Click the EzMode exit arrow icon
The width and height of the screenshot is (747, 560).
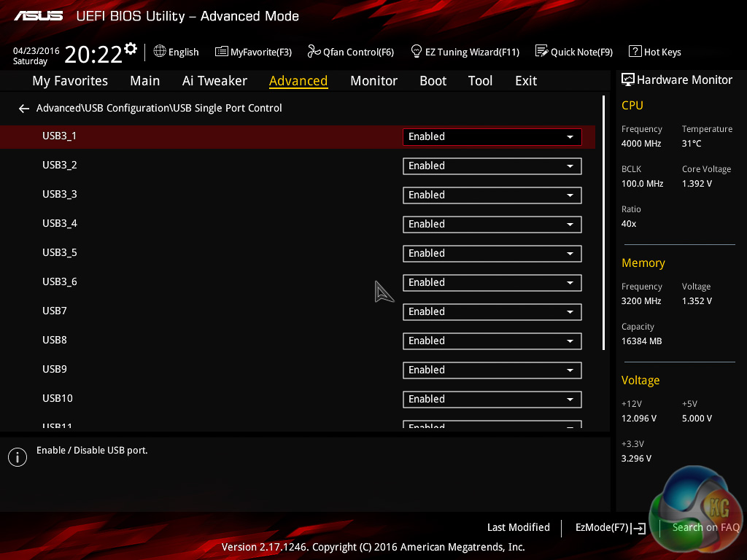pos(638,528)
